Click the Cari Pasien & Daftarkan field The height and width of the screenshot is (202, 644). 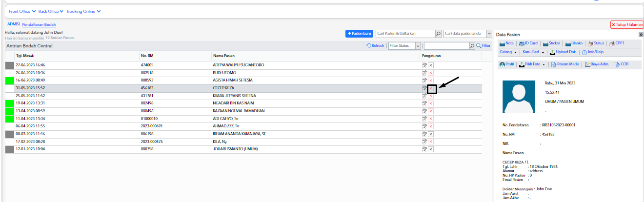tap(405, 34)
